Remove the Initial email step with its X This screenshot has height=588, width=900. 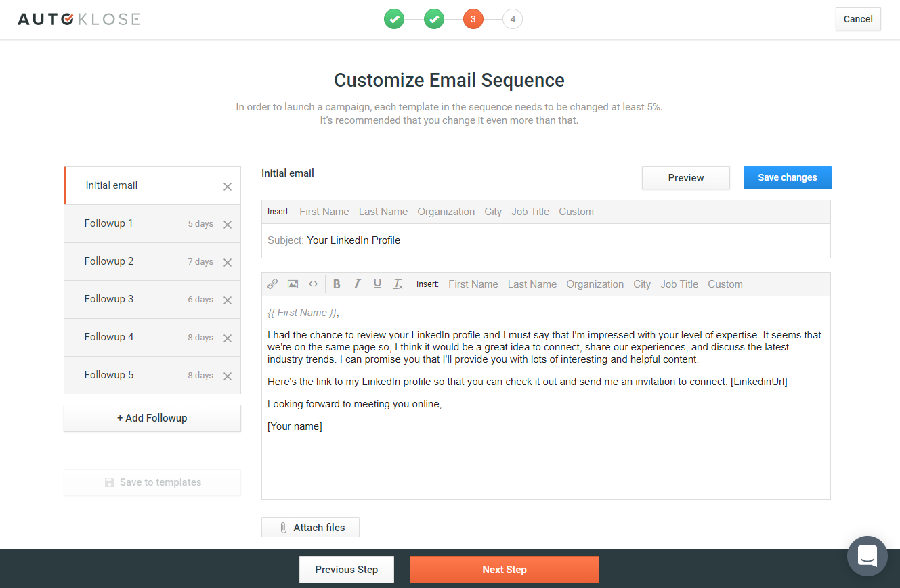pyautogui.click(x=228, y=187)
